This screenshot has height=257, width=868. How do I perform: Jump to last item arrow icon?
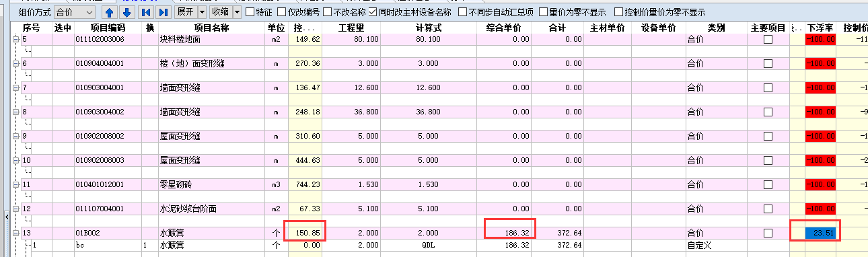point(162,12)
